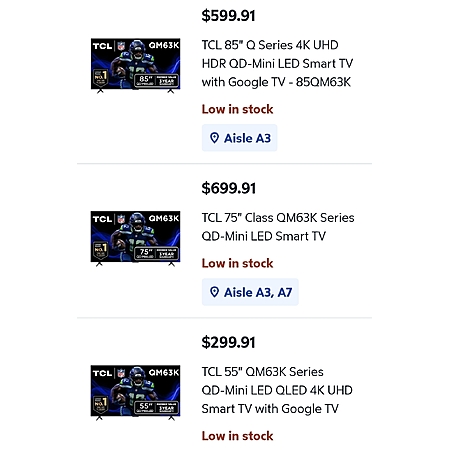Click the map pin icon beside Aisle A3
This screenshot has height=450, width=450.
coord(214,138)
